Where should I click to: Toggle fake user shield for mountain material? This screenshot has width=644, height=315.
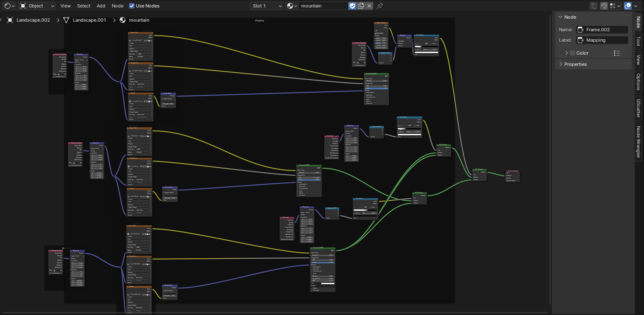click(353, 6)
